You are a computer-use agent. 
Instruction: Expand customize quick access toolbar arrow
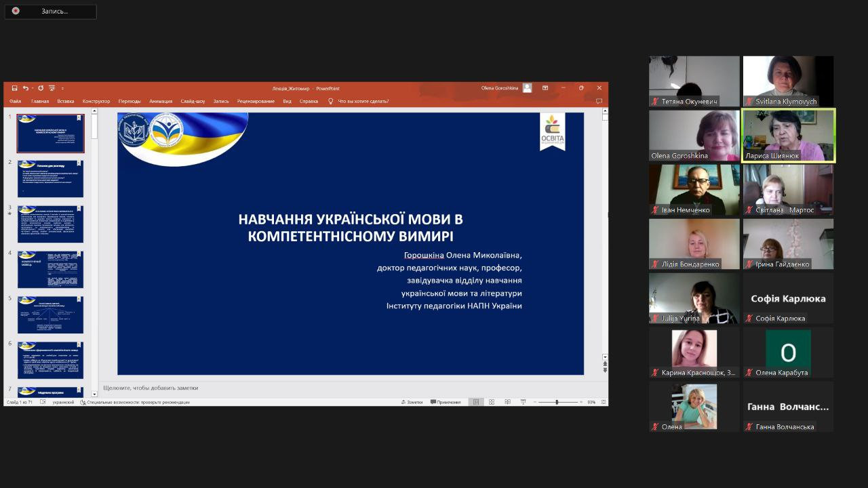(62, 88)
